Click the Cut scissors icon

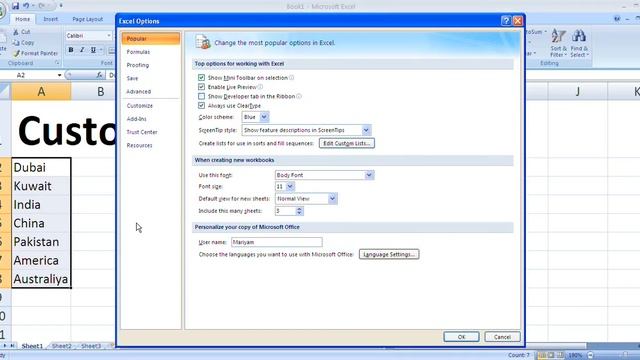[16, 31]
